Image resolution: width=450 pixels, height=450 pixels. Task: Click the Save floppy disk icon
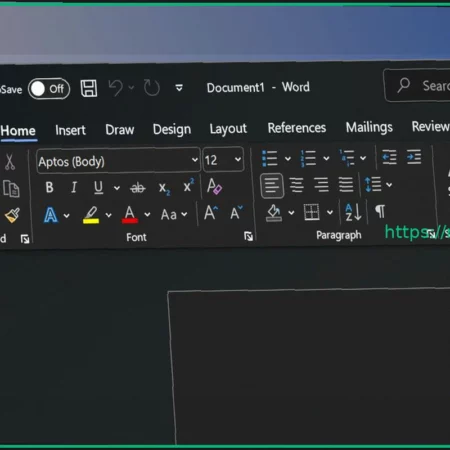point(89,88)
